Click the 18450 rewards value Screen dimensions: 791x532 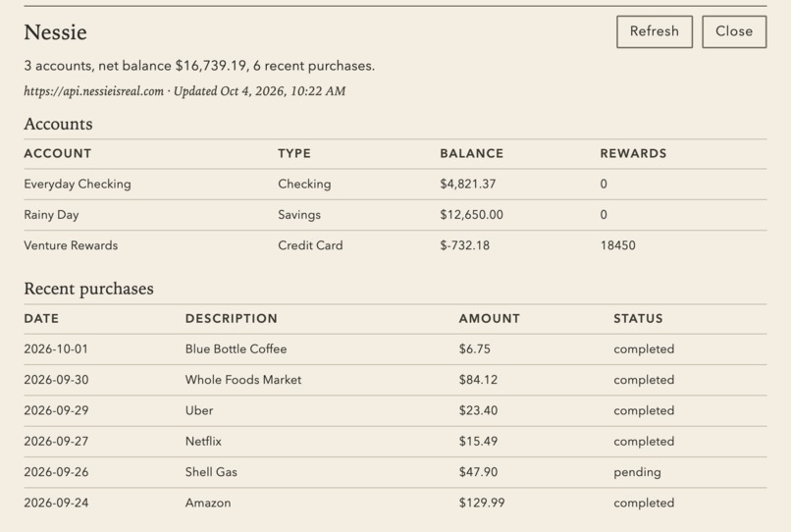pos(618,245)
